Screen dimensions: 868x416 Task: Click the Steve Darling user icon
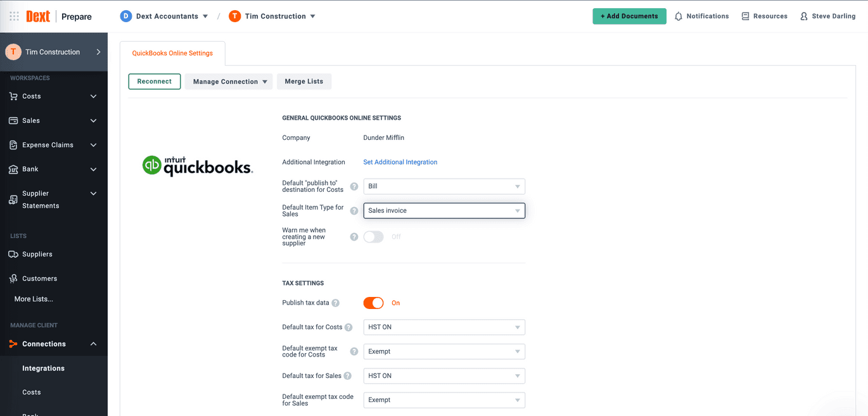point(804,16)
